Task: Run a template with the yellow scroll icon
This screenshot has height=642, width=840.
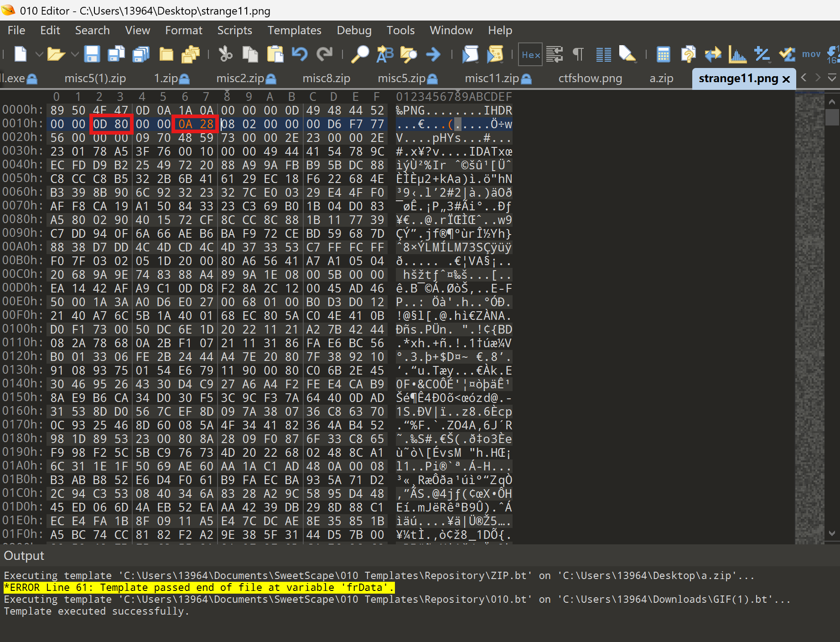Action: tap(495, 54)
